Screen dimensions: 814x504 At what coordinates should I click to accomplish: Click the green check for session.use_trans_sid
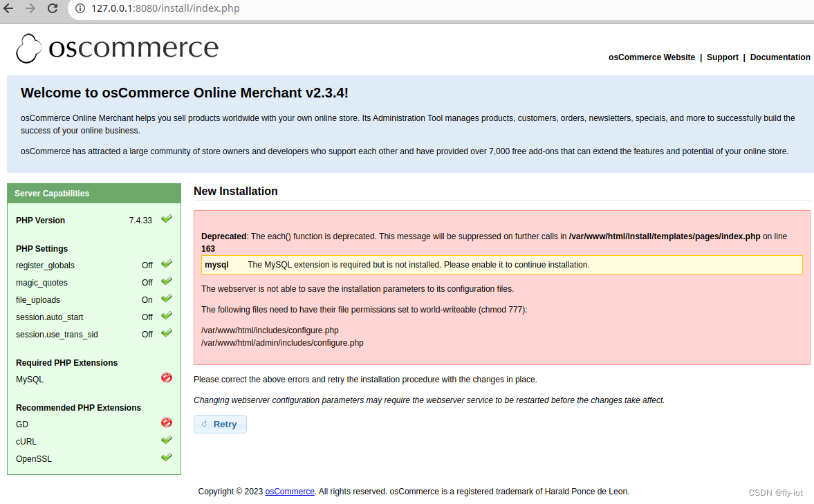click(x=166, y=333)
